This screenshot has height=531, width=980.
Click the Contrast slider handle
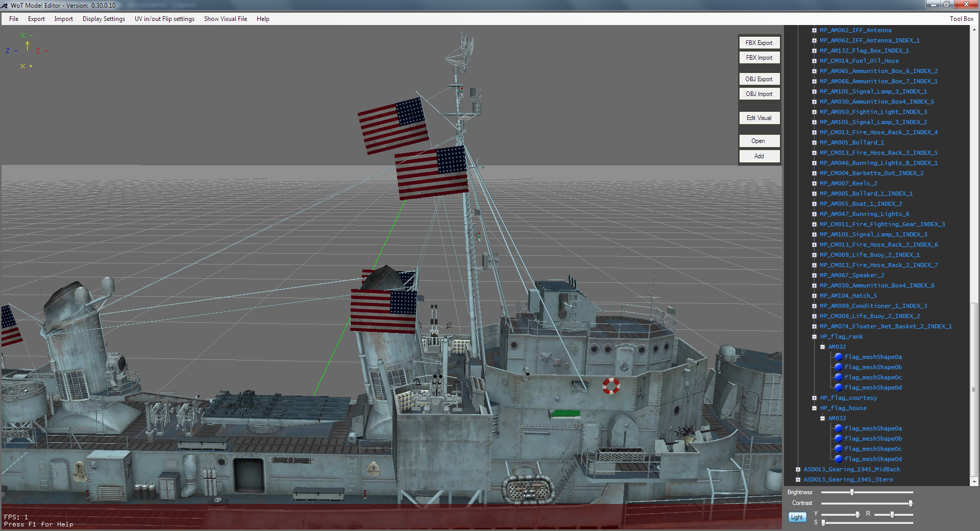point(911,503)
